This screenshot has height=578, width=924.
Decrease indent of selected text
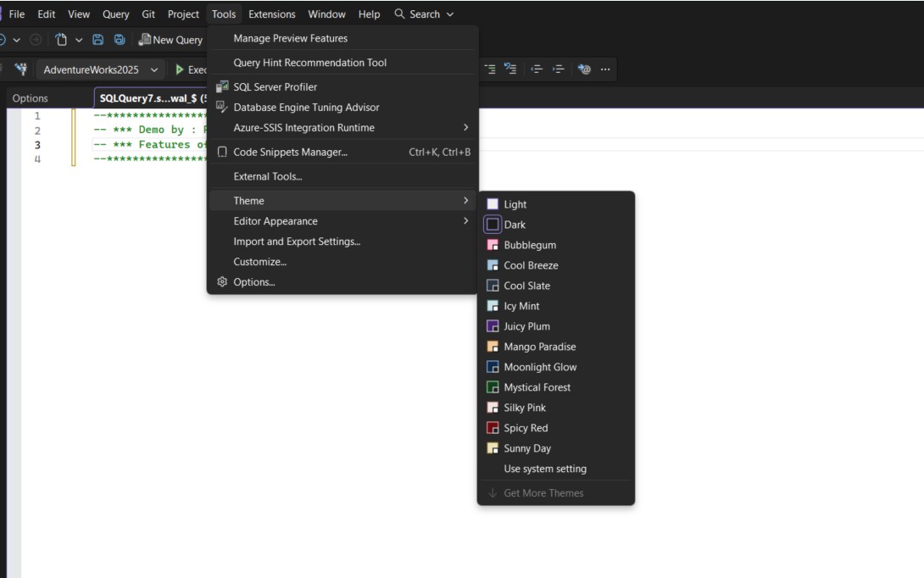click(x=538, y=69)
